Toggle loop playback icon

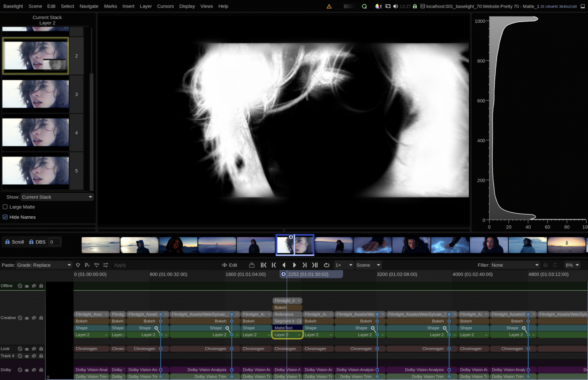326,265
